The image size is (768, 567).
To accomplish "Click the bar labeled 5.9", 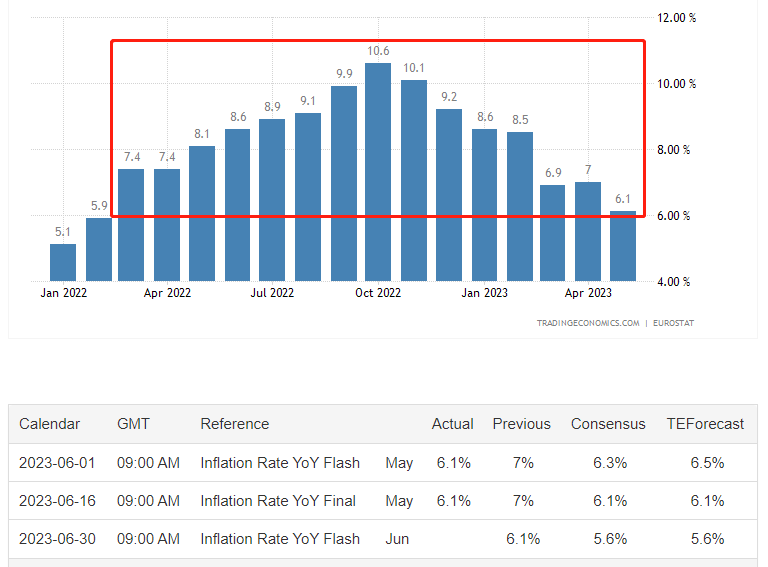I will click(x=99, y=249).
